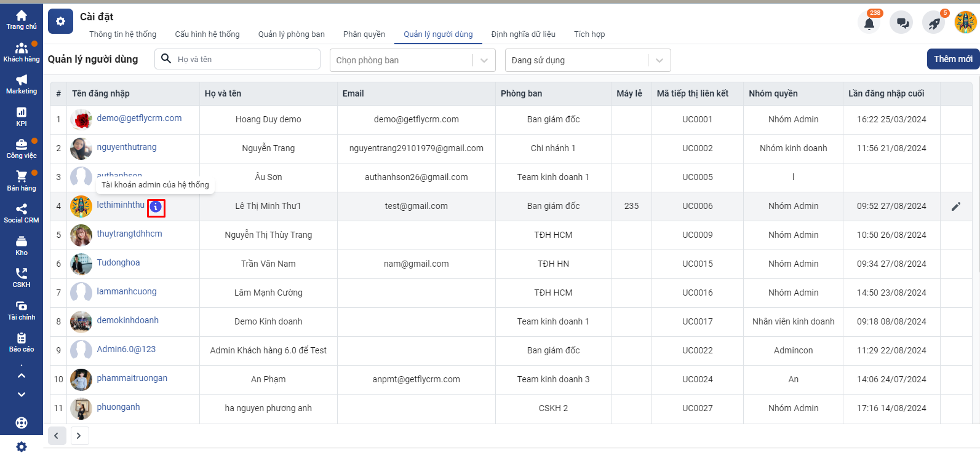Image resolution: width=980 pixels, height=456 pixels.
Task: Open the CSKH phone module
Action: tap(22, 278)
